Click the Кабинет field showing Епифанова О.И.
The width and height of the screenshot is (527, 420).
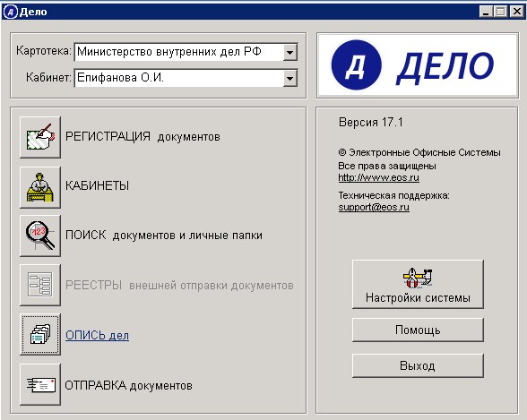pos(186,78)
